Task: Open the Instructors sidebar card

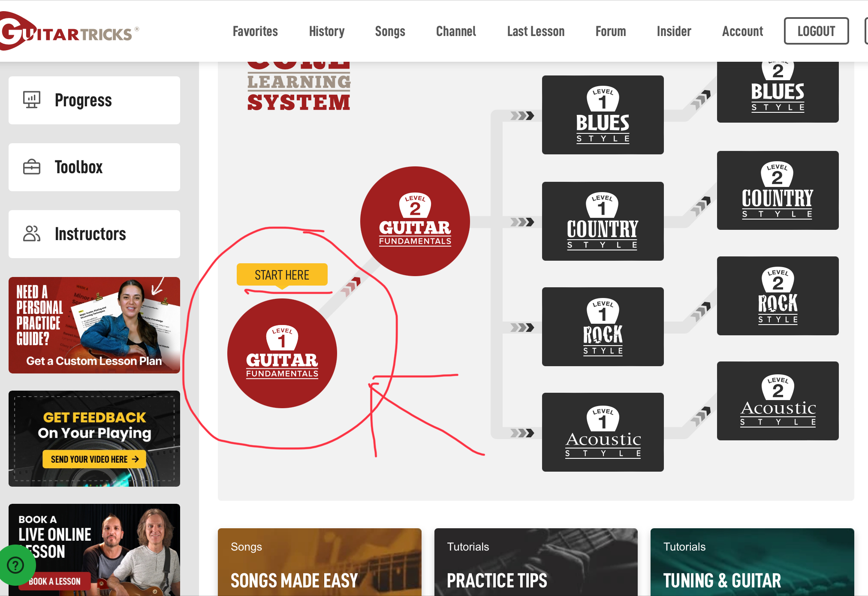Action: point(94,234)
